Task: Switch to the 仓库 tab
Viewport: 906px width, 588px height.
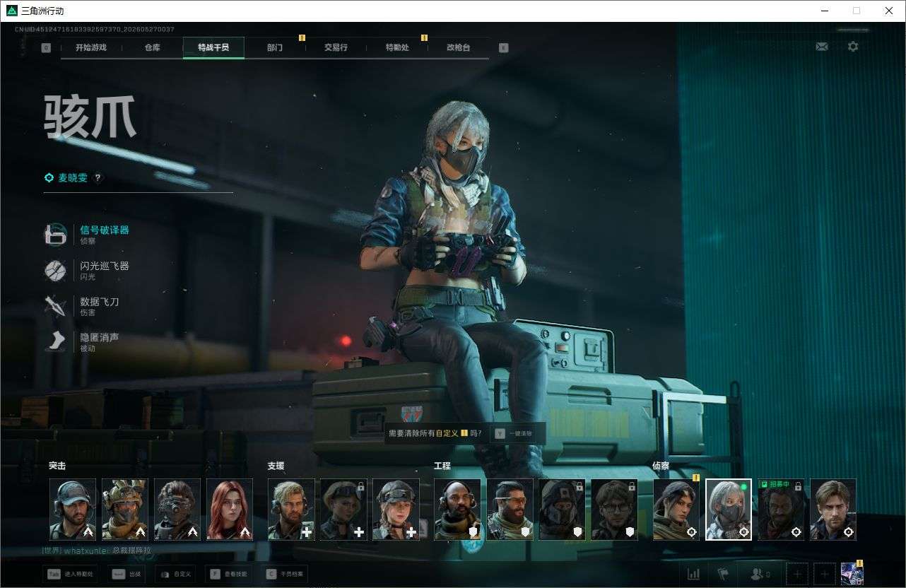Action: [152, 47]
